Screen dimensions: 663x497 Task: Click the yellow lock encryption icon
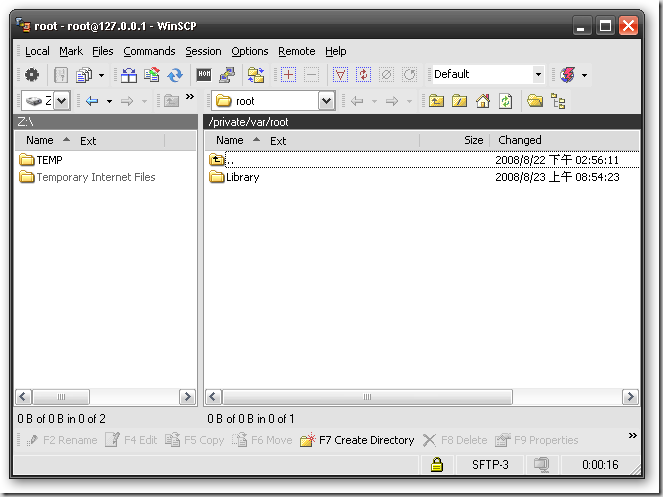click(436, 464)
